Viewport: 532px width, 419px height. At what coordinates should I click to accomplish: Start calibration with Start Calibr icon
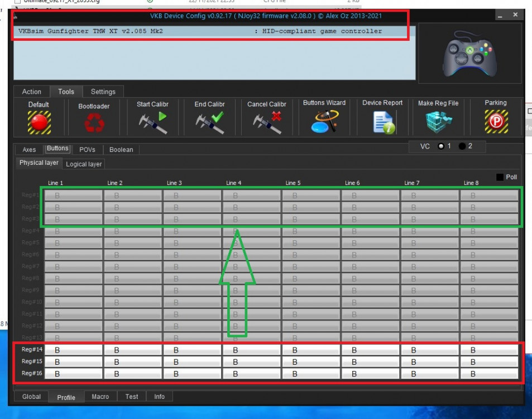[153, 122]
